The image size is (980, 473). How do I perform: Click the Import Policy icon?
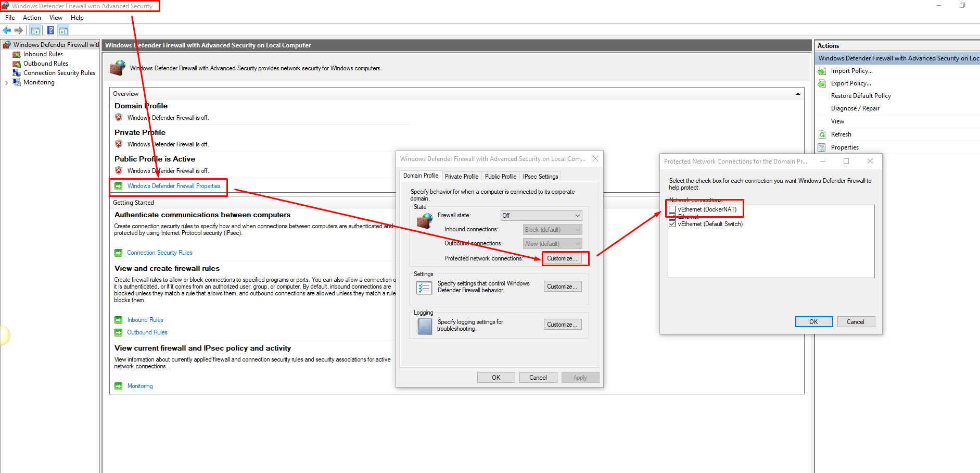(x=822, y=71)
